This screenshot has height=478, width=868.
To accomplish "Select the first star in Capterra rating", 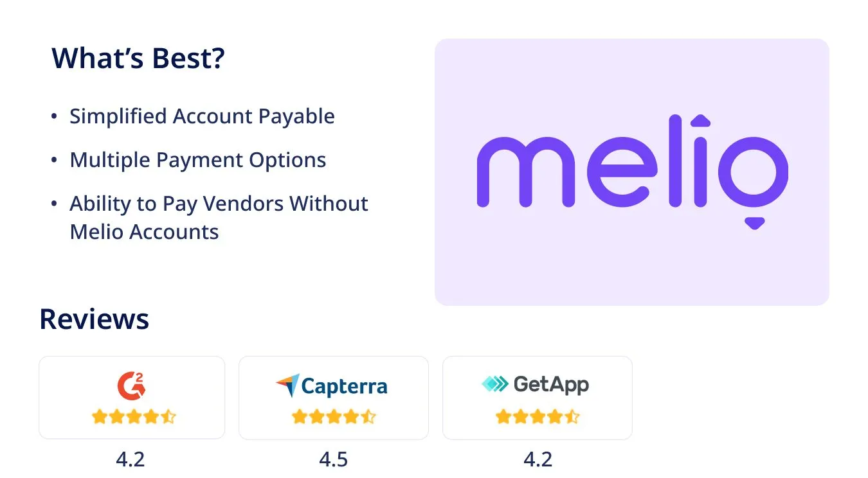I will pos(299,417).
